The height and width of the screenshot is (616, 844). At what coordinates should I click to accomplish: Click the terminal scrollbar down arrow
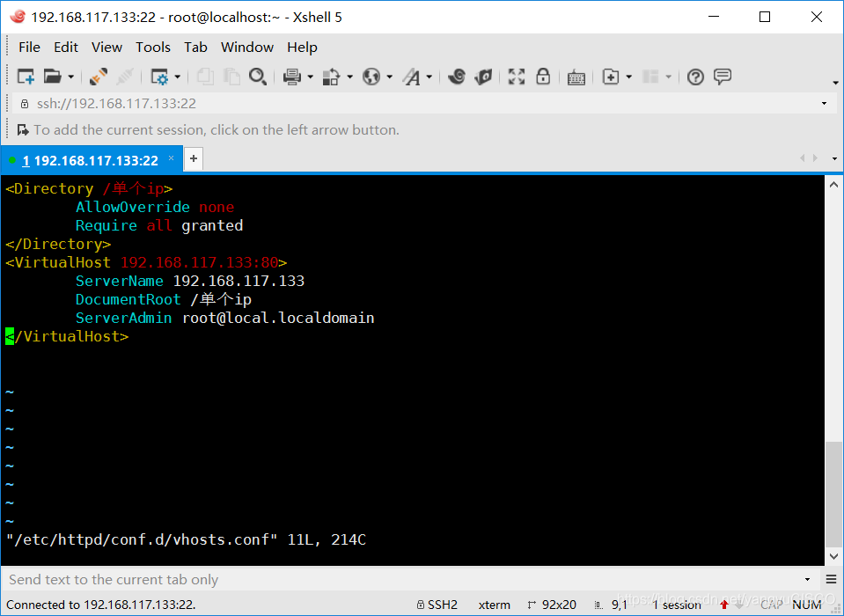click(833, 556)
